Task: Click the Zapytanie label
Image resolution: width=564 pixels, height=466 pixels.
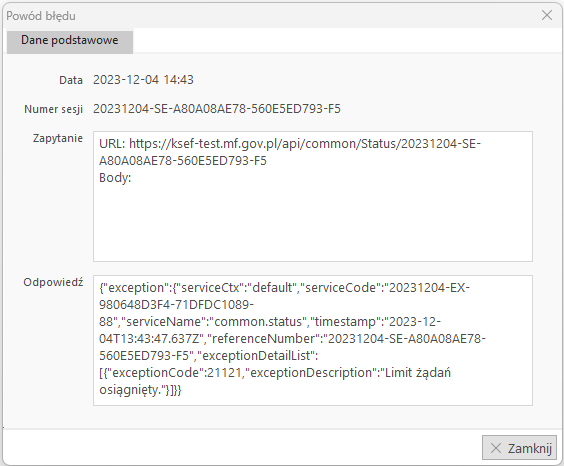Action: pyautogui.click(x=58, y=138)
